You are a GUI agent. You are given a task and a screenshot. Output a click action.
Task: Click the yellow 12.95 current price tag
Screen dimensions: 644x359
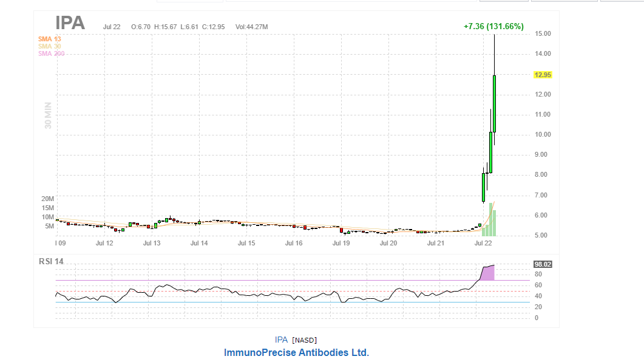(x=542, y=75)
